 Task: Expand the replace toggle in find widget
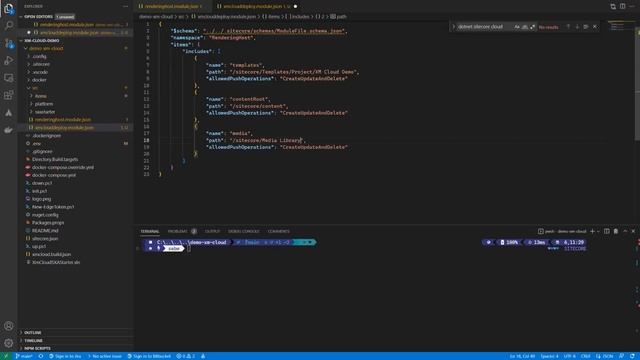click(453, 27)
